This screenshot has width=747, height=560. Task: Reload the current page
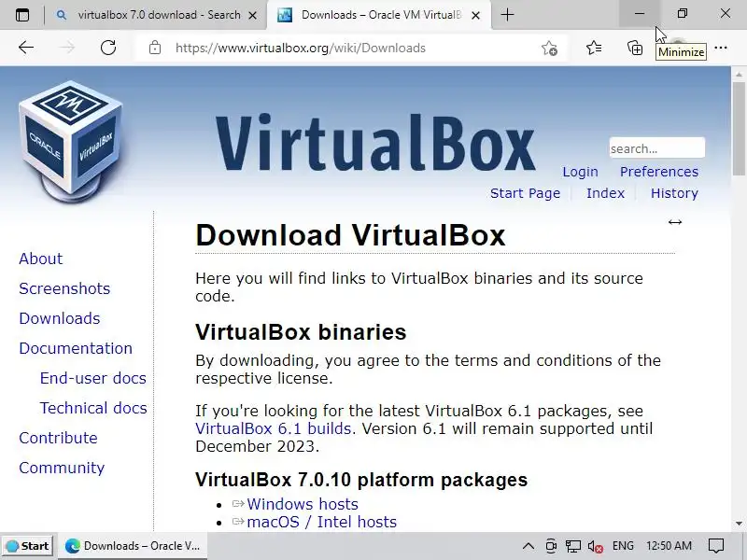[x=108, y=48]
